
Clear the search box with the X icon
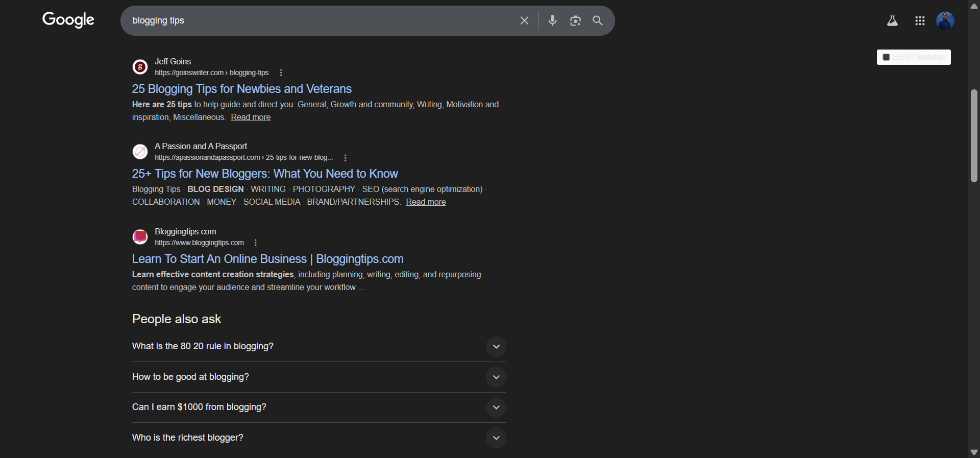[x=524, y=20]
